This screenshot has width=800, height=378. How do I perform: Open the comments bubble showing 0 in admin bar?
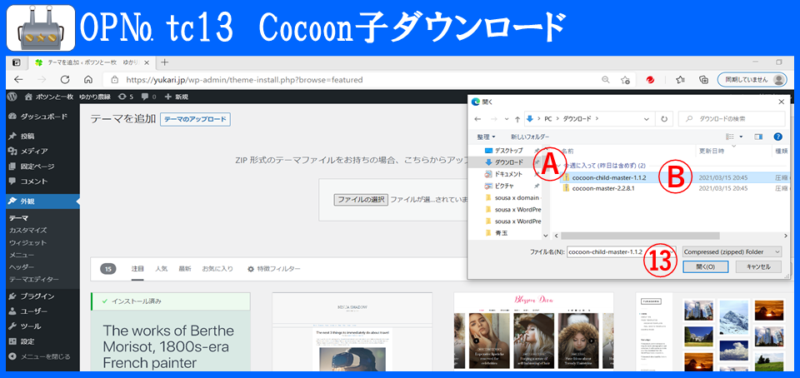[x=149, y=96]
